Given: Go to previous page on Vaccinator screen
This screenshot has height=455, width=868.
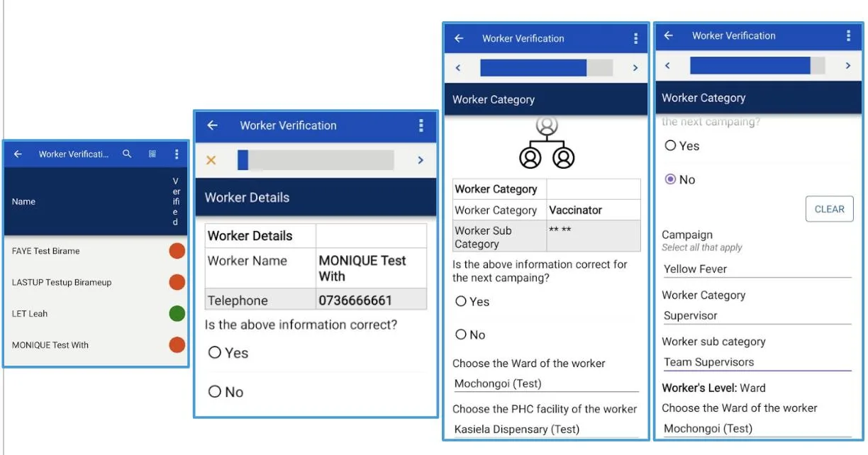Looking at the screenshot, I should (457, 68).
